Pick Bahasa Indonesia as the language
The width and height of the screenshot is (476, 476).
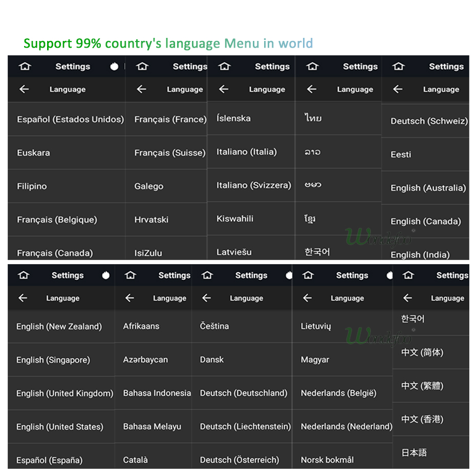coord(157,393)
